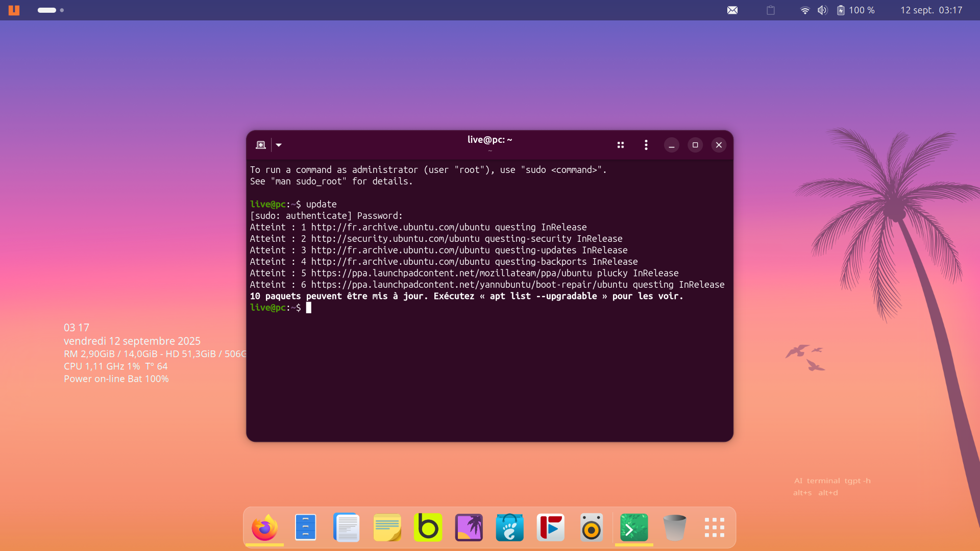Open the Trash in the dock
The width and height of the screenshot is (980, 551).
tap(674, 528)
